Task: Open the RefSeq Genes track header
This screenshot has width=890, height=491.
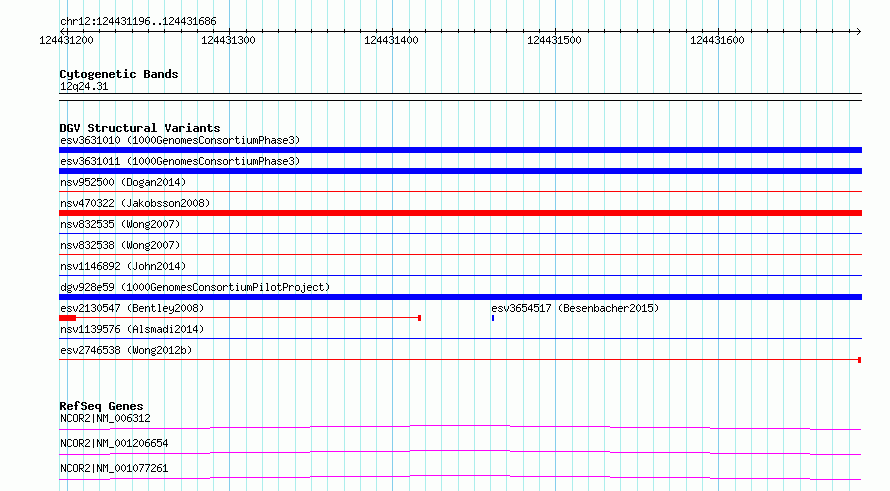Action: (x=101, y=406)
